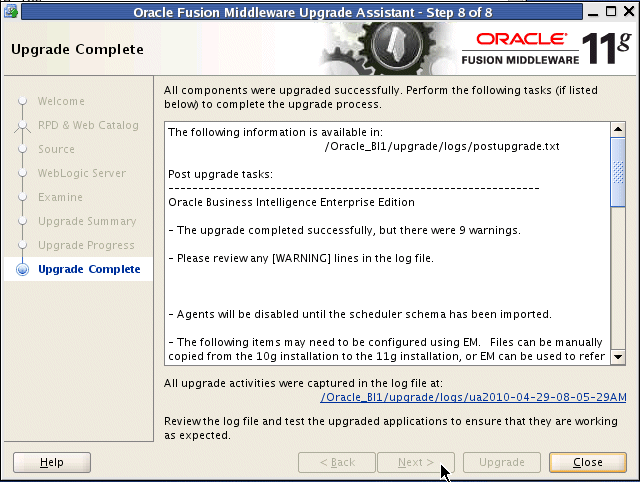The width and height of the screenshot is (640, 482).
Task: Open Help for the upgrade assistant
Action: coord(52,462)
